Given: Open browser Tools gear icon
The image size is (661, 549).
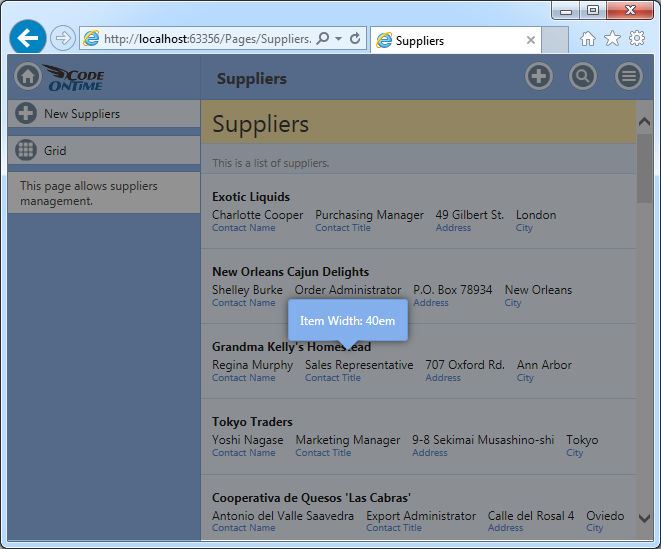Looking at the screenshot, I should (637, 39).
